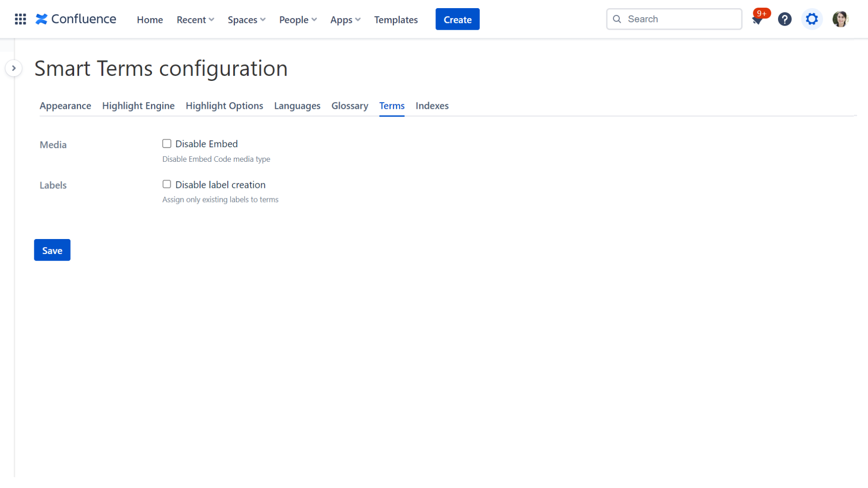Click the search magnifier icon
Viewport: 868px width, 488px height.
617,19
